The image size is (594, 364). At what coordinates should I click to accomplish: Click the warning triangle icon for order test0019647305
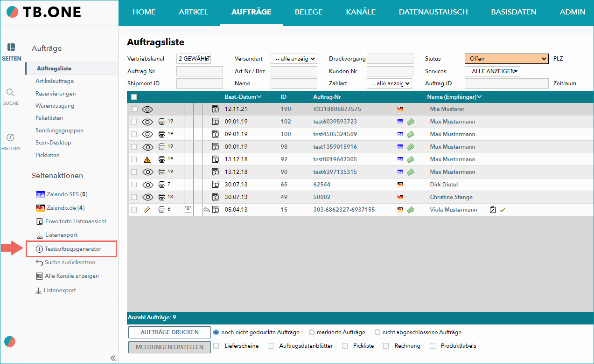147,159
